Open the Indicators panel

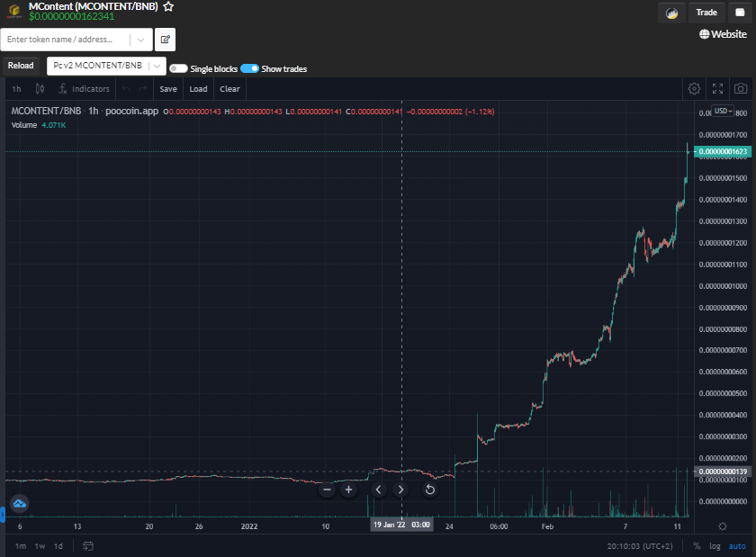tap(85, 89)
